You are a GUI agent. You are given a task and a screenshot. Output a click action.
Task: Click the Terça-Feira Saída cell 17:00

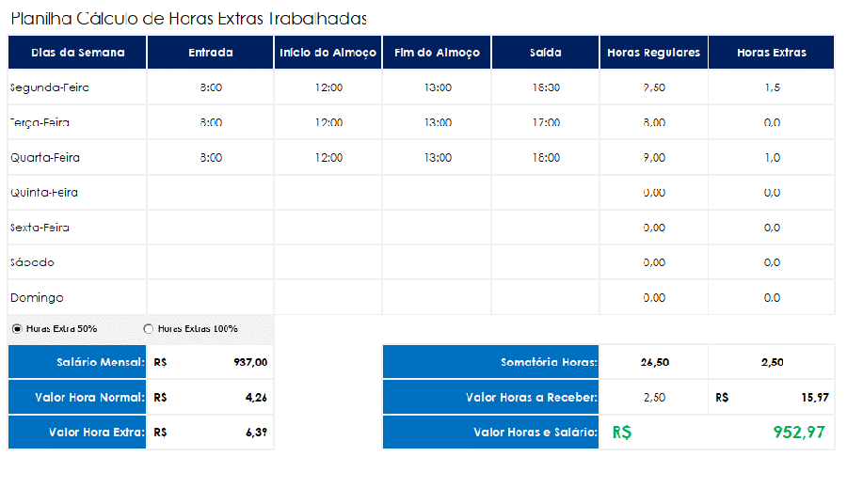[x=546, y=122]
